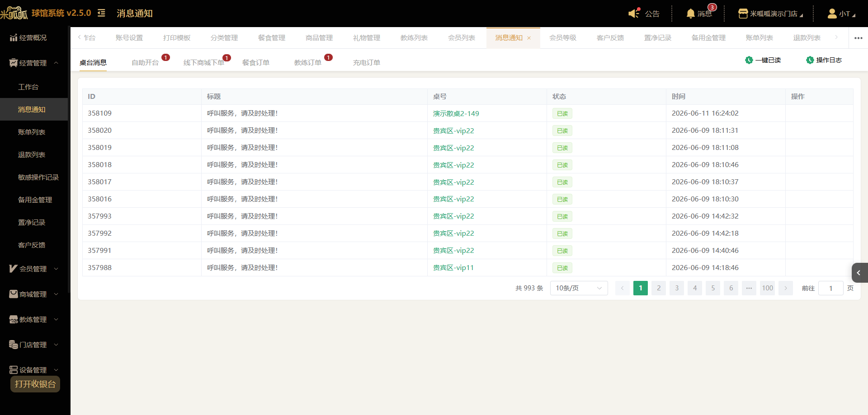Click the 一键已读 mark-all-read icon
Viewport: 868px width, 415px height.
pos(749,60)
